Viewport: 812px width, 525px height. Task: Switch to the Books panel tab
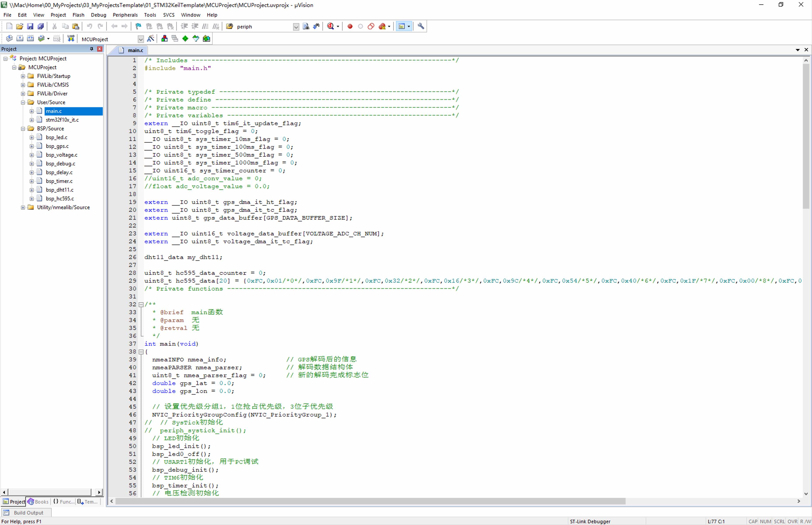pyautogui.click(x=38, y=501)
